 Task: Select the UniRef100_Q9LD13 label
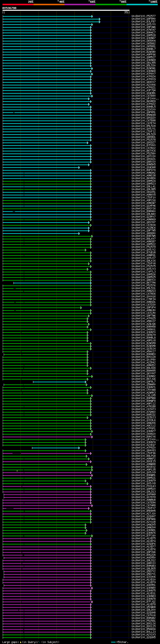(143, 492)
